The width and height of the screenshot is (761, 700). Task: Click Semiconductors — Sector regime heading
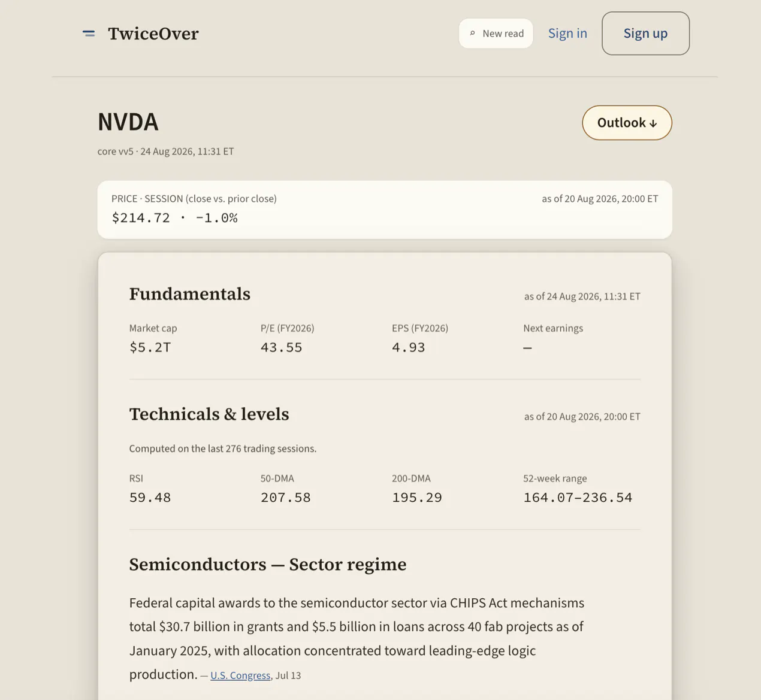(268, 565)
